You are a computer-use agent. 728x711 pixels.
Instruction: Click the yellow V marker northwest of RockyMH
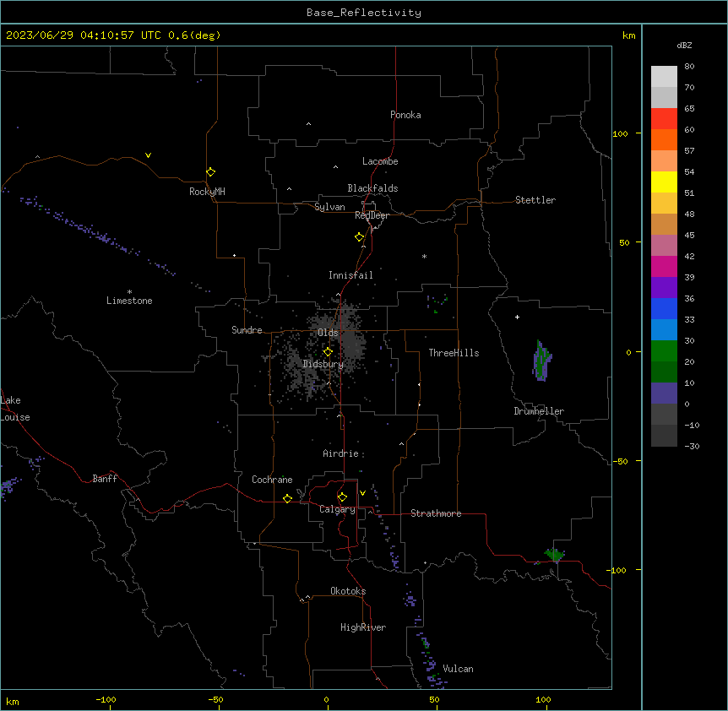(148, 155)
